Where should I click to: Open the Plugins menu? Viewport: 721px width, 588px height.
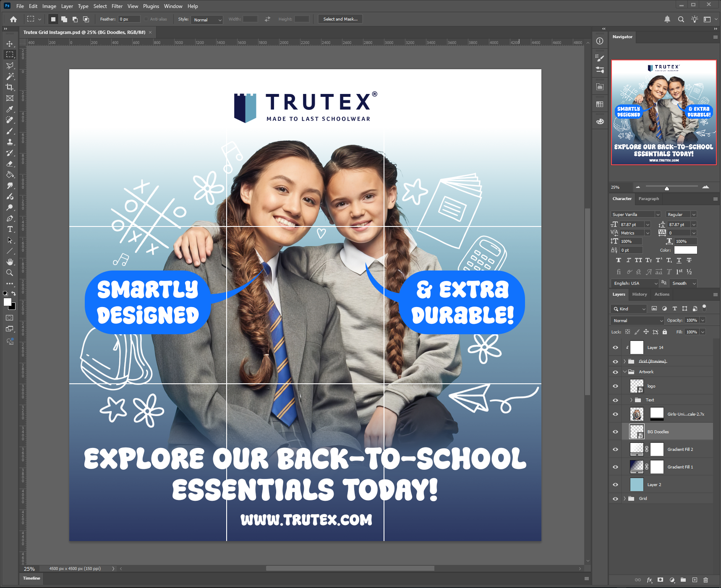pyautogui.click(x=151, y=6)
